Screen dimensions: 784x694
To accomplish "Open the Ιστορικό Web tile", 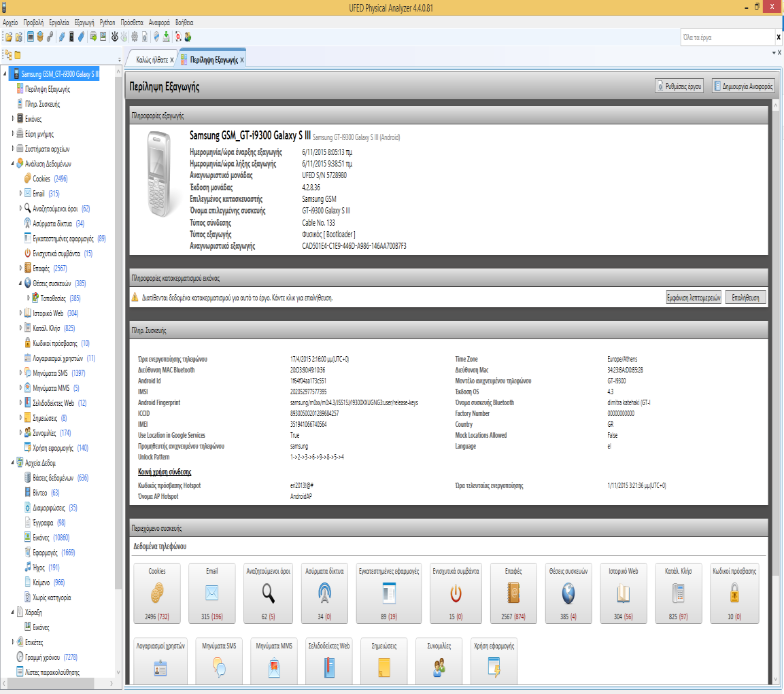I will click(x=624, y=593).
